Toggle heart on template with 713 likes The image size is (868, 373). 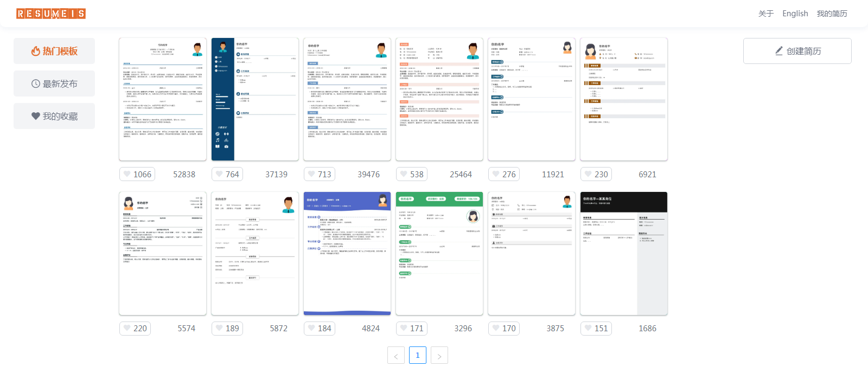pyautogui.click(x=320, y=174)
